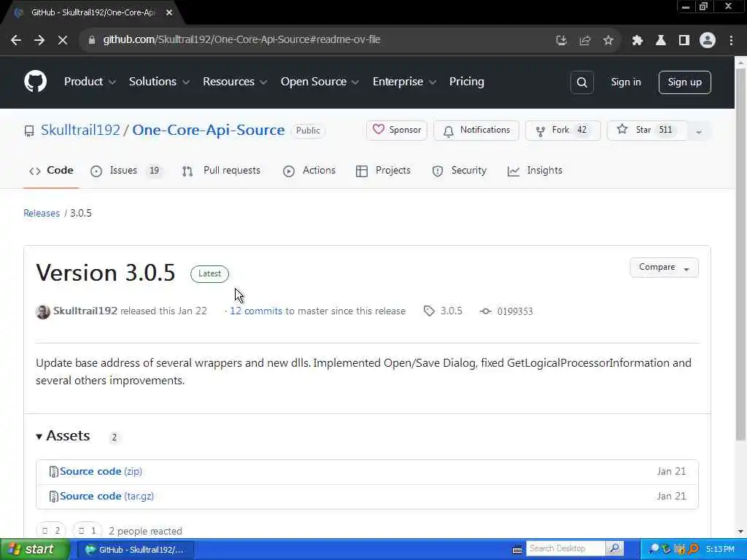Screen dimensions: 747x560
Task: Click inside the Search Desktop field
Action: tap(565, 548)
